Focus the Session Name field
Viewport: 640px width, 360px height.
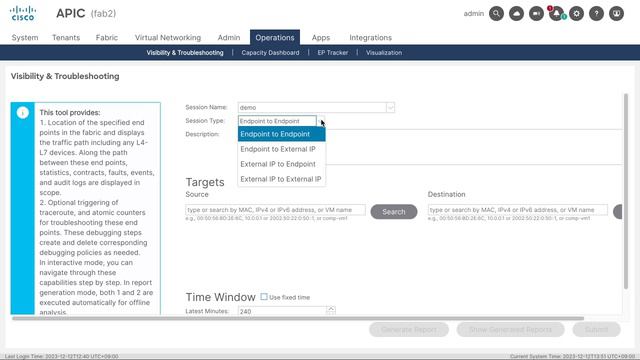[312, 107]
